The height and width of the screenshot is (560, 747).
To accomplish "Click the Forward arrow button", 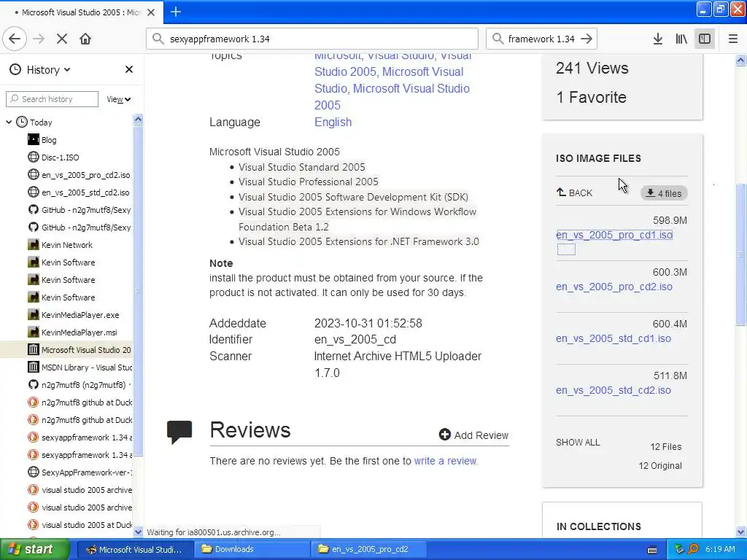I will [39, 39].
